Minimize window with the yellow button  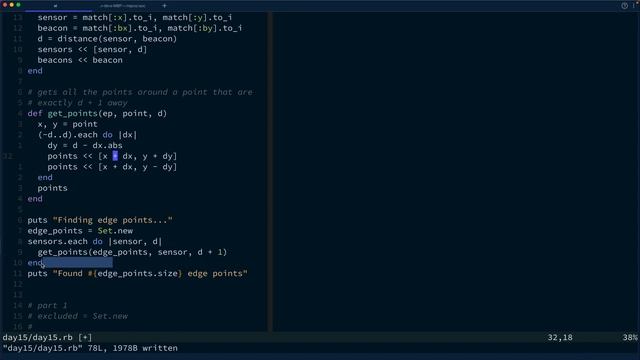[11, 5]
